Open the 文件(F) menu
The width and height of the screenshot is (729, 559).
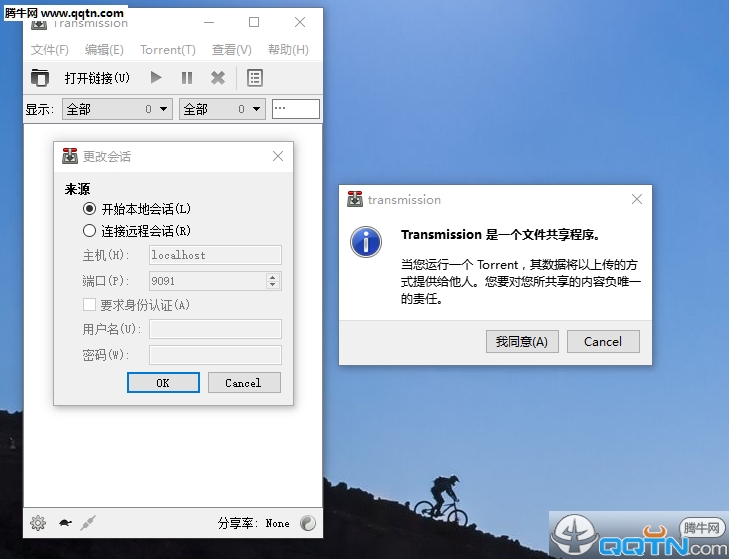point(50,50)
